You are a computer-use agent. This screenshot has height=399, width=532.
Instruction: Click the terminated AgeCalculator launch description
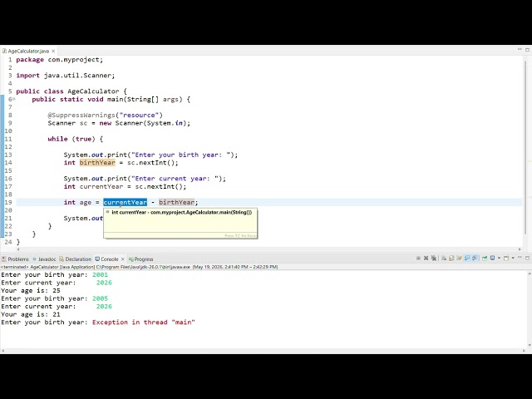click(x=139, y=267)
